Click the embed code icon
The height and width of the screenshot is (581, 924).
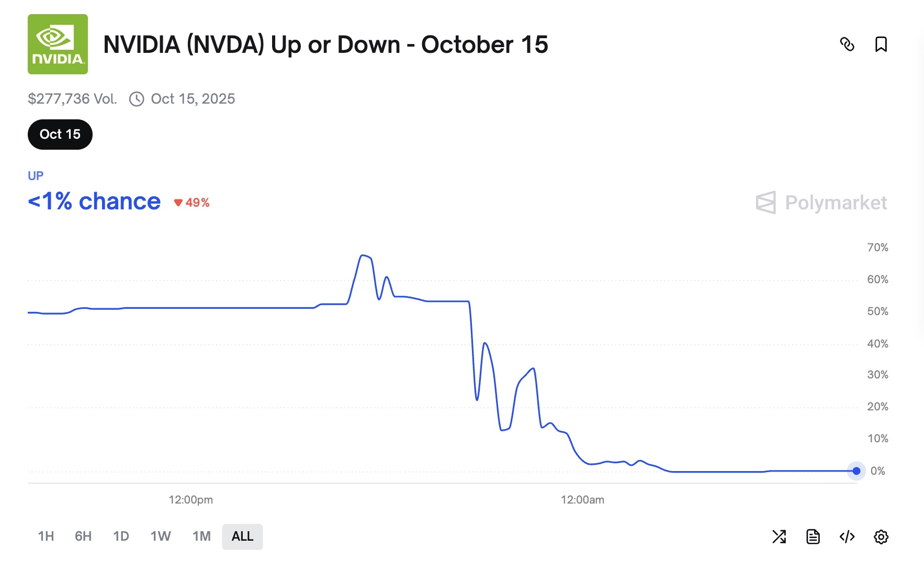847,537
